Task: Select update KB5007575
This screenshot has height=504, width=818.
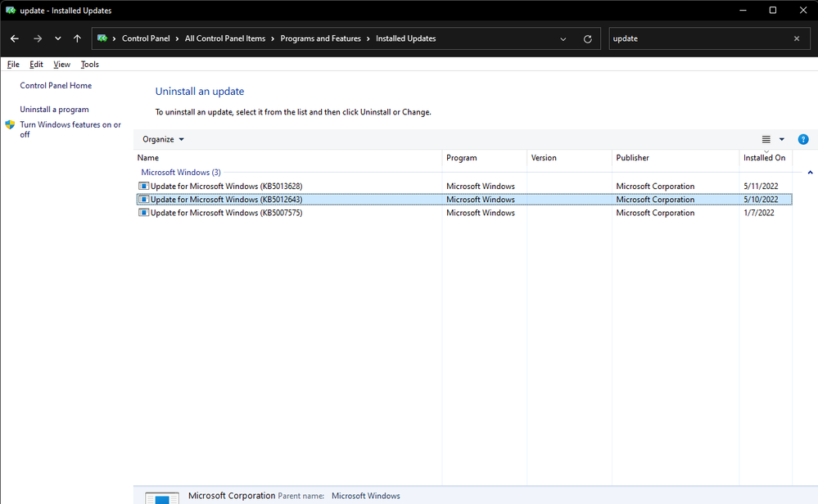Action: click(x=464, y=213)
